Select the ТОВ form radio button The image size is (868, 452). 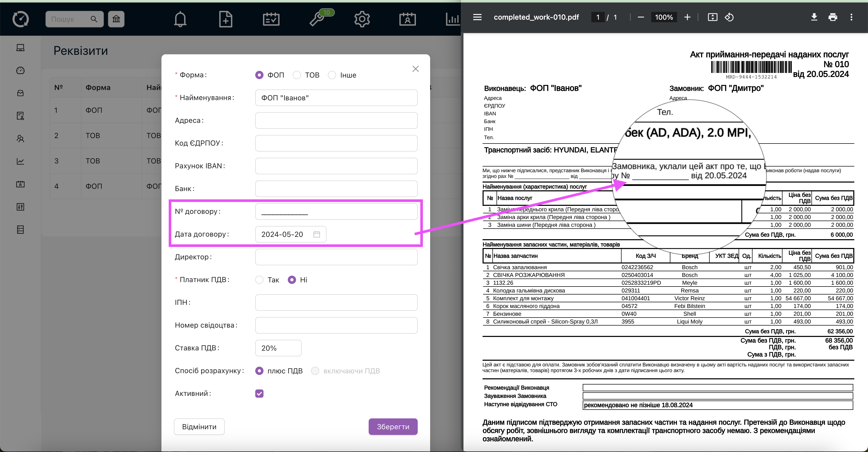tap(297, 75)
